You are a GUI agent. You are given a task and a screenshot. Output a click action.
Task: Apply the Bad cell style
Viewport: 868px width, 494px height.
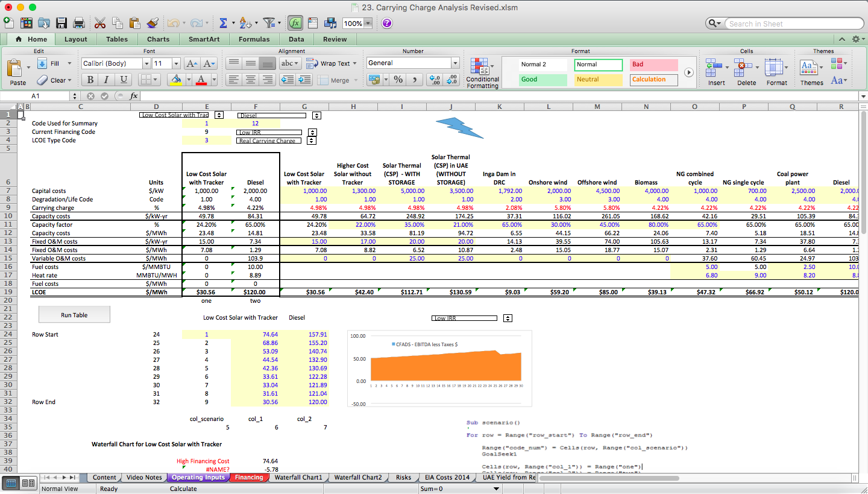coord(654,64)
